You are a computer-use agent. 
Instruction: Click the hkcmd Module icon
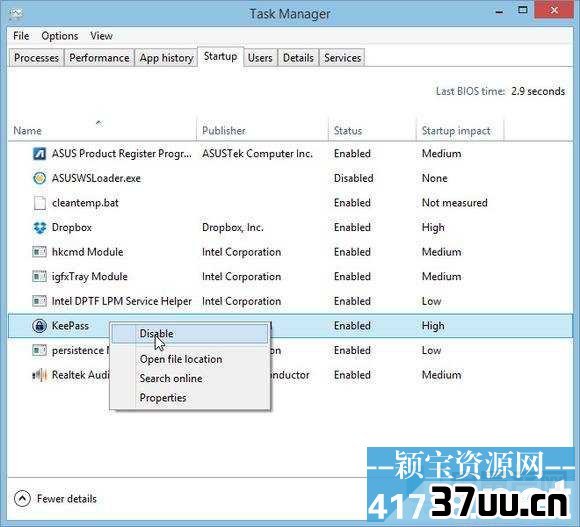coord(40,252)
